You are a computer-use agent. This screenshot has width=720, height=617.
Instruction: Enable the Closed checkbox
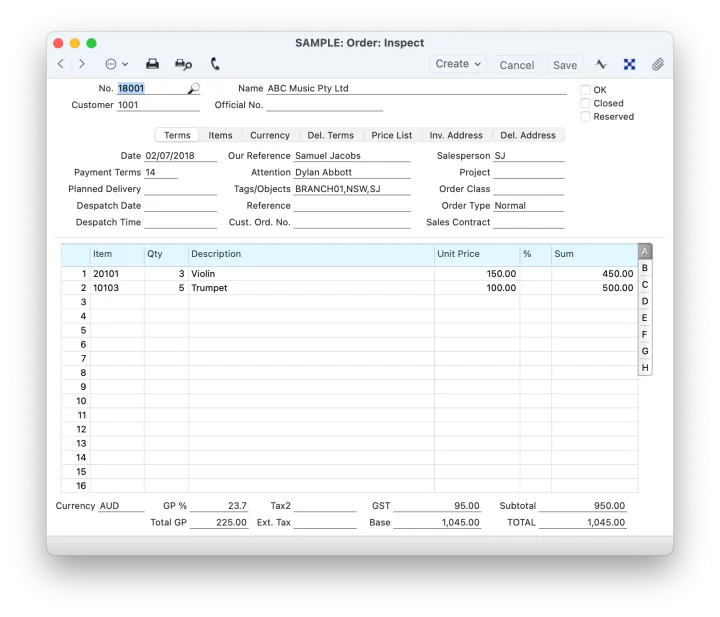[x=586, y=103]
